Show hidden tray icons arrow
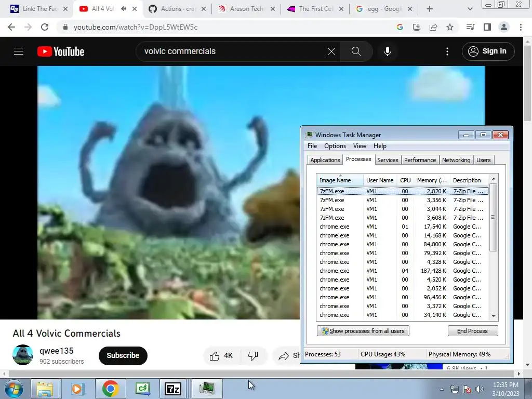 pyautogui.click(x=442, y=389)
